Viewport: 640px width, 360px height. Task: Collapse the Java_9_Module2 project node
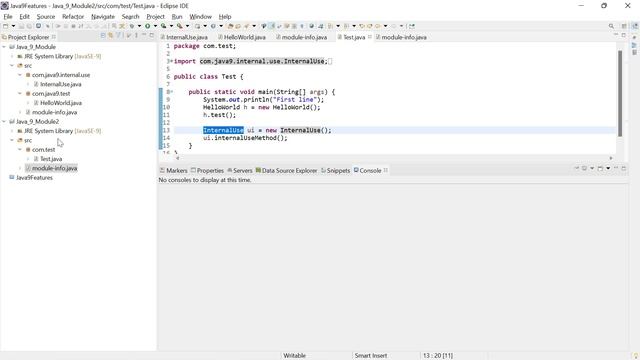click(x=4, y=122)
